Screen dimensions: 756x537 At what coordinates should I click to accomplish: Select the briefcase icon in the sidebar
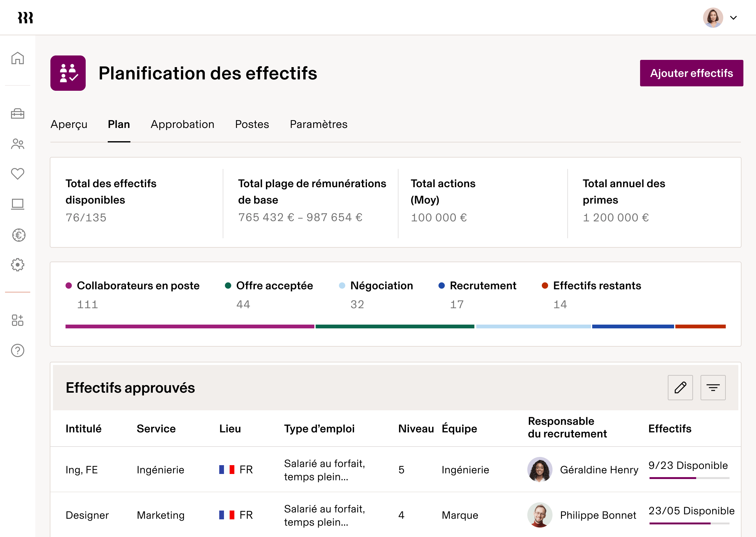tap(18, 114)
